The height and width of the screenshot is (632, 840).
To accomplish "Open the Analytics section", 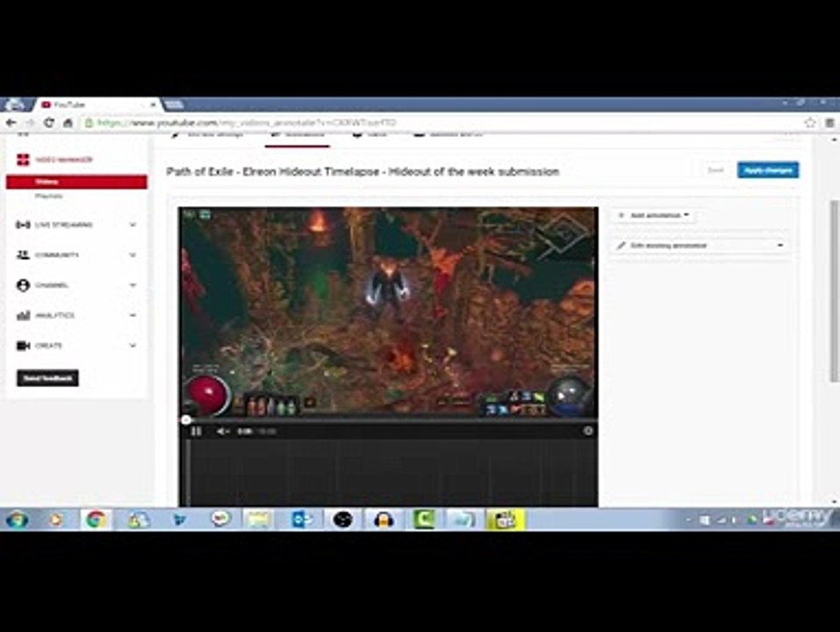I will coord(54,315).
